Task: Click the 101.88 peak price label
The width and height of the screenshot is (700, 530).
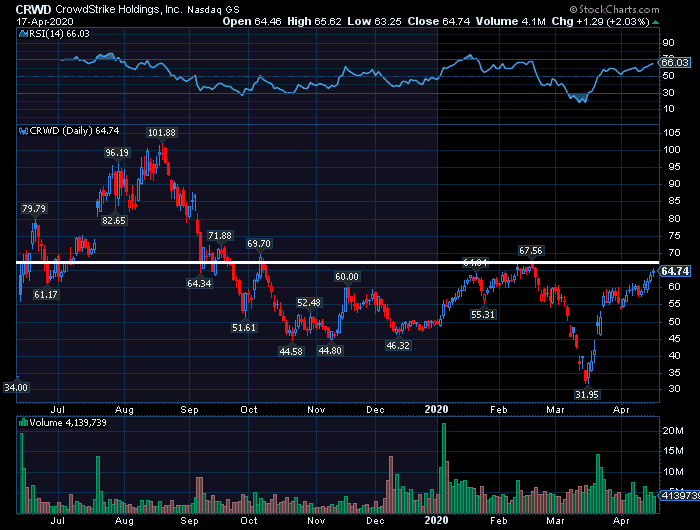Action: point(162,133)
